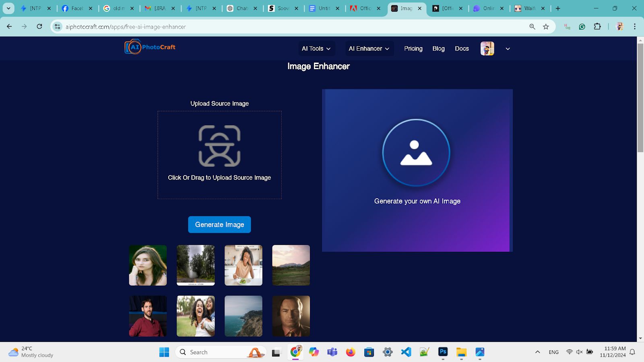Select the man in red sweater sample
644x362 pixels.
click(148, 316)
